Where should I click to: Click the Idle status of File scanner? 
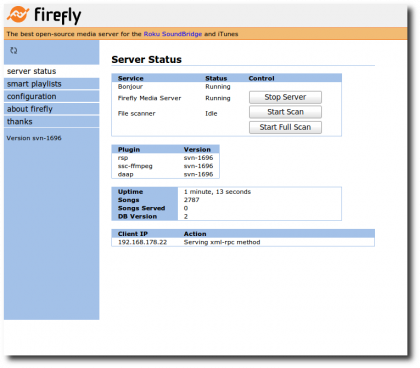tap(211, 114)
